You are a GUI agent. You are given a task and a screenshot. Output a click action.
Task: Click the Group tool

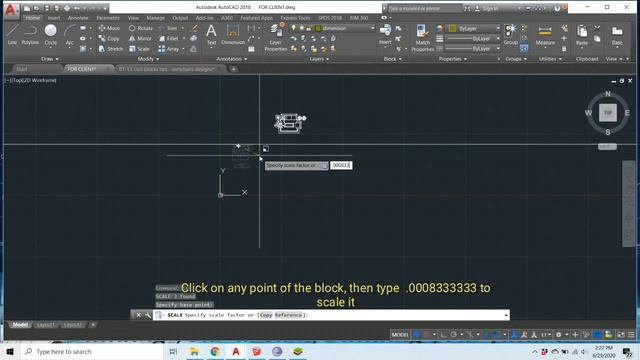[x=510, y=34]
